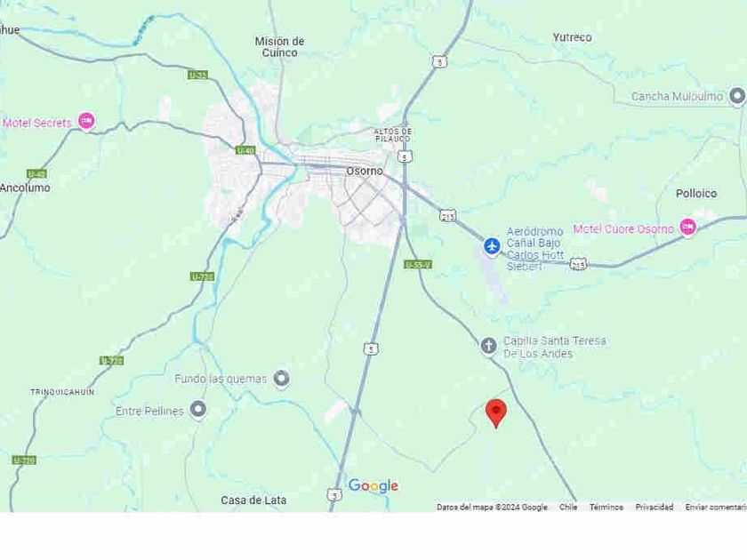Click the Chile link in footer

point(568,508)
